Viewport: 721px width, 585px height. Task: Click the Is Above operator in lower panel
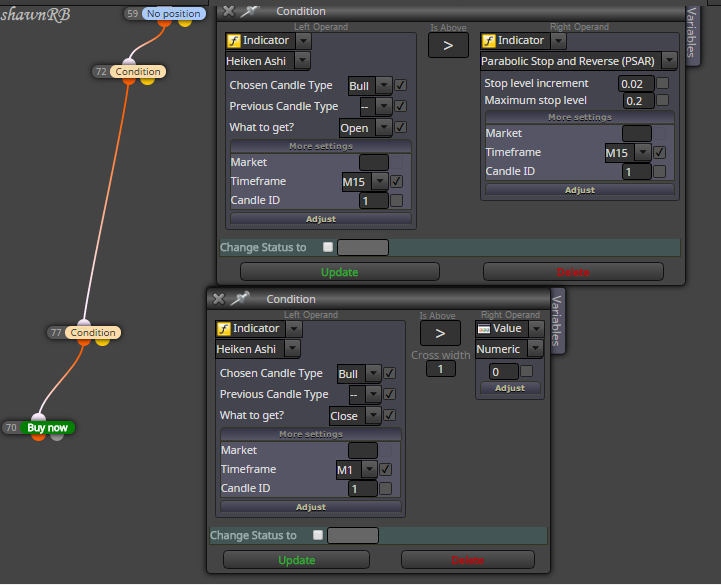tap(440, 333)
